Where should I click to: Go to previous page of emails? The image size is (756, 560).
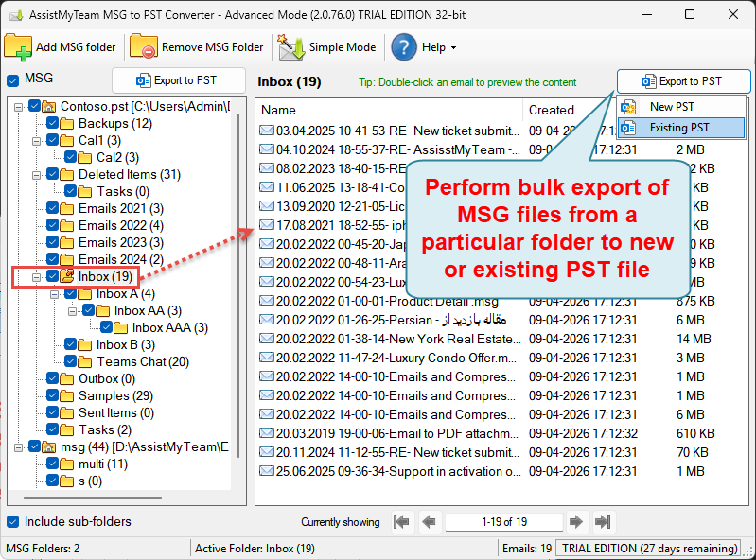[x=429, y=521]
